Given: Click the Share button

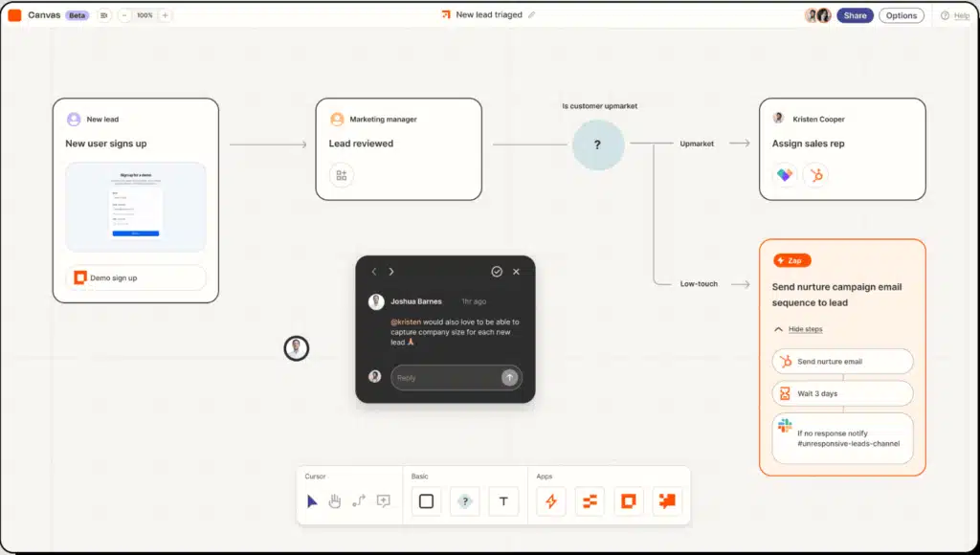Looking at the screenshot, I should pos(855,15).
